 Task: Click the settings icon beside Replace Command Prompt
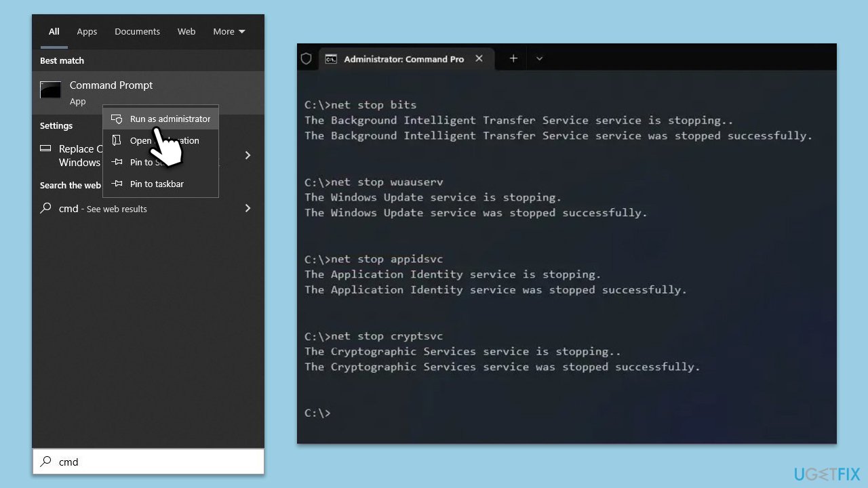45,149
